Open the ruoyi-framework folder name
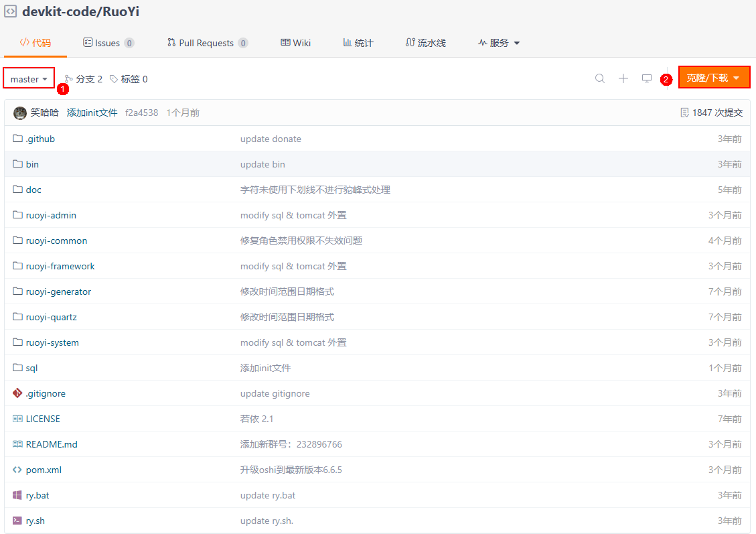756x534 pixels. 60,266
